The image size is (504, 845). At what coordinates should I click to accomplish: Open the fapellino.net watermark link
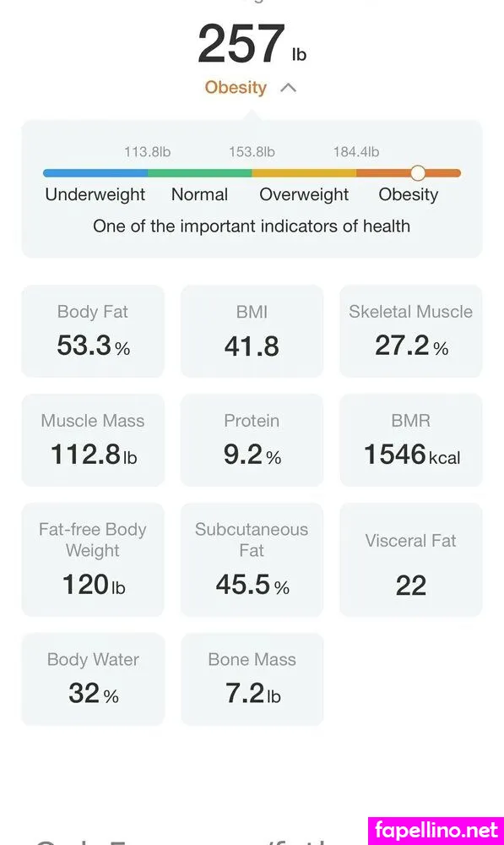point(436,831)
